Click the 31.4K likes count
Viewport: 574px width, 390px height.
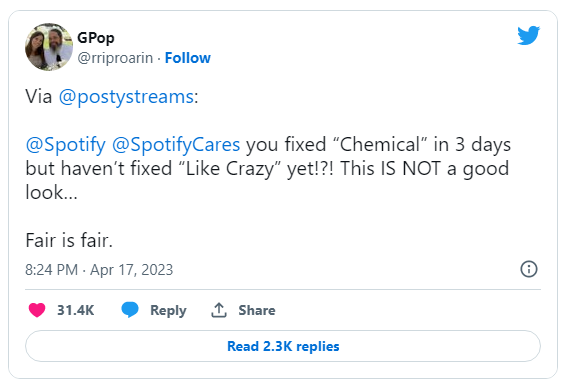[76, 310]
